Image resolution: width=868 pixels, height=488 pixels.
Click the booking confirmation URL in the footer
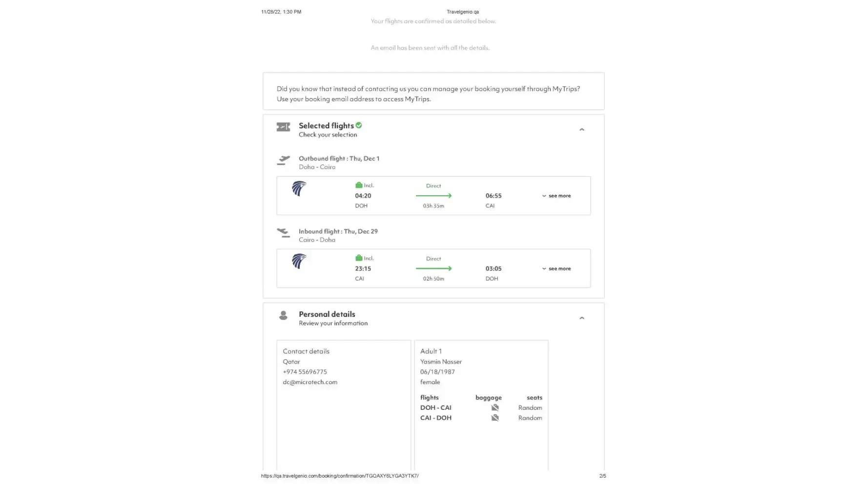tap(340, 476)
